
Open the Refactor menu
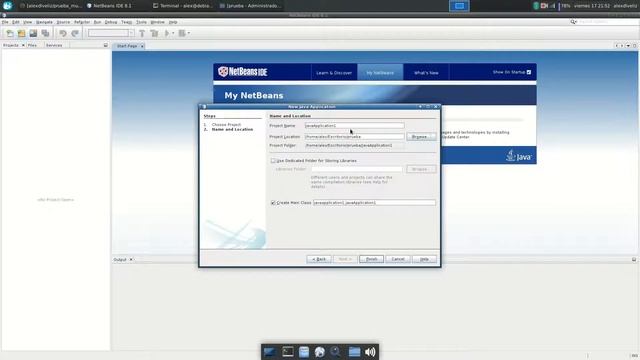pos(82,22)
